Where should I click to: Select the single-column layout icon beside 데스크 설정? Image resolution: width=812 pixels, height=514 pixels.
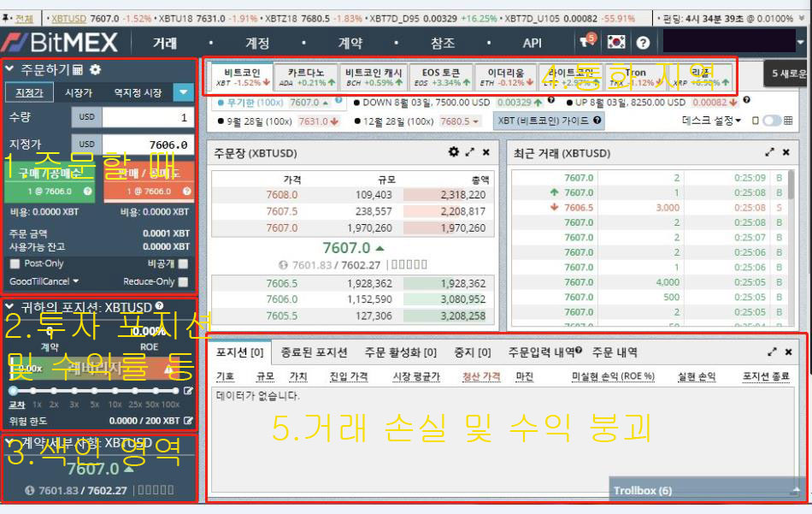[x=756, y=121]
